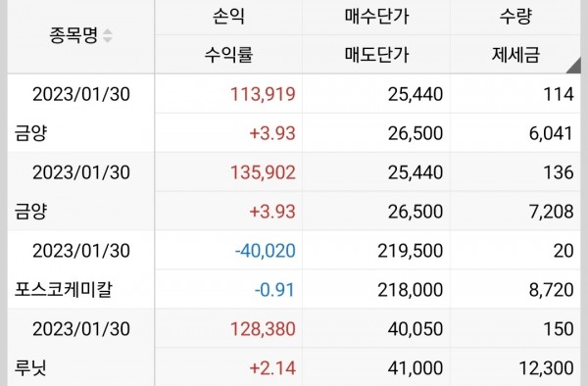This screenshot has height=386, width=588.
Task: Select the -40,020 loss value
Action: (x=266, y=251)
